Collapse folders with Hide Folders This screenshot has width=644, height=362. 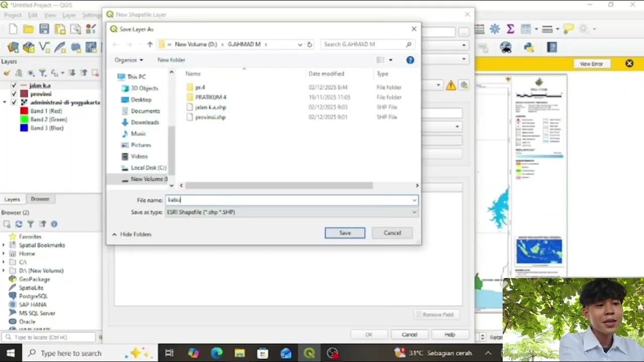click(x=131, y=234)
